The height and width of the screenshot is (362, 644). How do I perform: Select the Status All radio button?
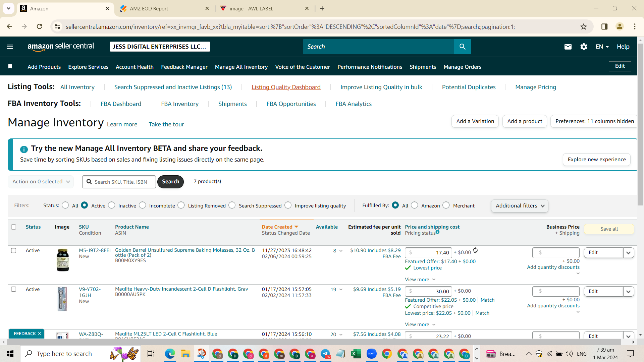[65, 205]
